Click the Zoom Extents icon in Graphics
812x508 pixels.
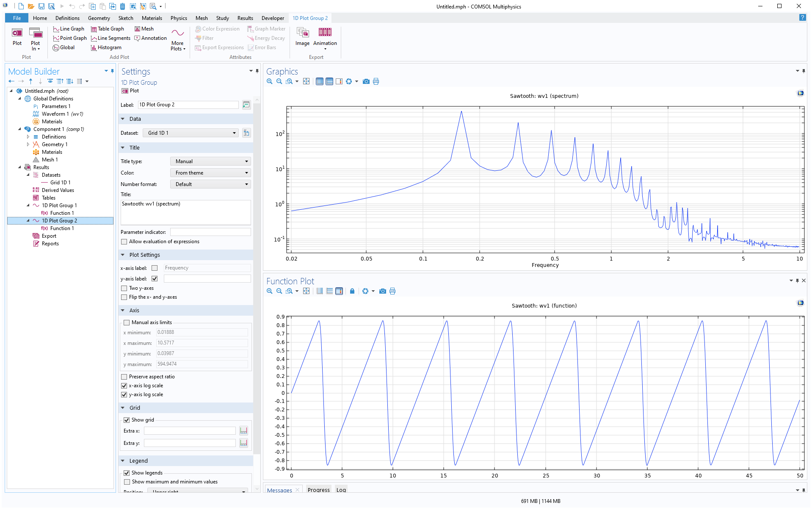click(306, 81)
